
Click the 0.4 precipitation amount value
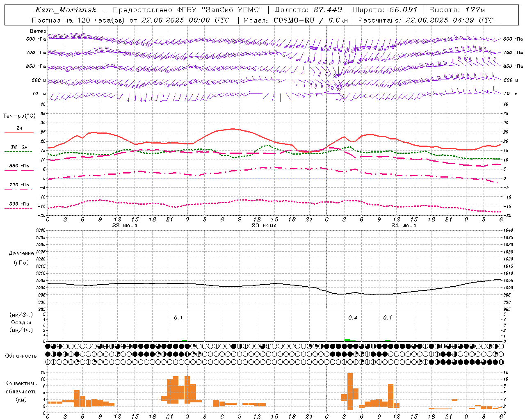click(353, 318)
